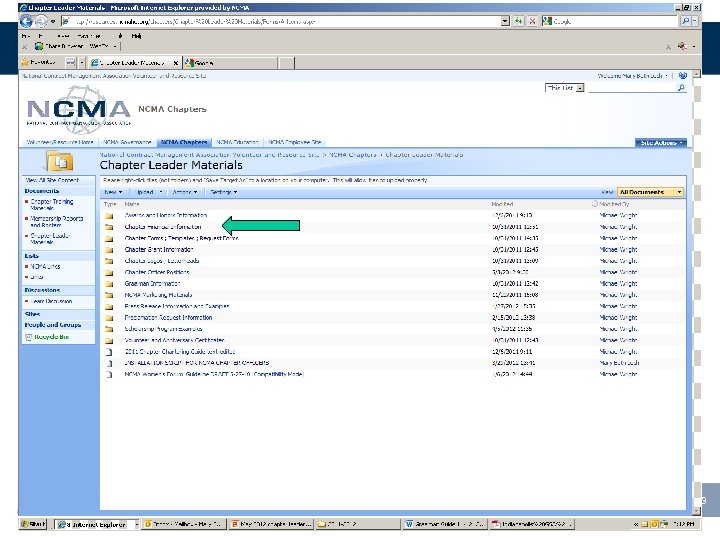This screenshot has width=720, height=540.
Task: Open the This List search scope dropdown
Action: pos(580,88)
